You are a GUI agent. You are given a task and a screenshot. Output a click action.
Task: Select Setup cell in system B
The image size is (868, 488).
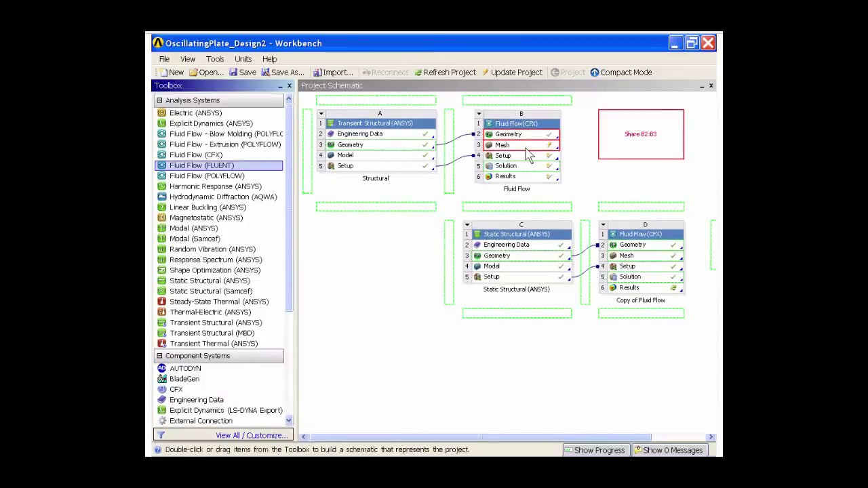click(521, 156)
